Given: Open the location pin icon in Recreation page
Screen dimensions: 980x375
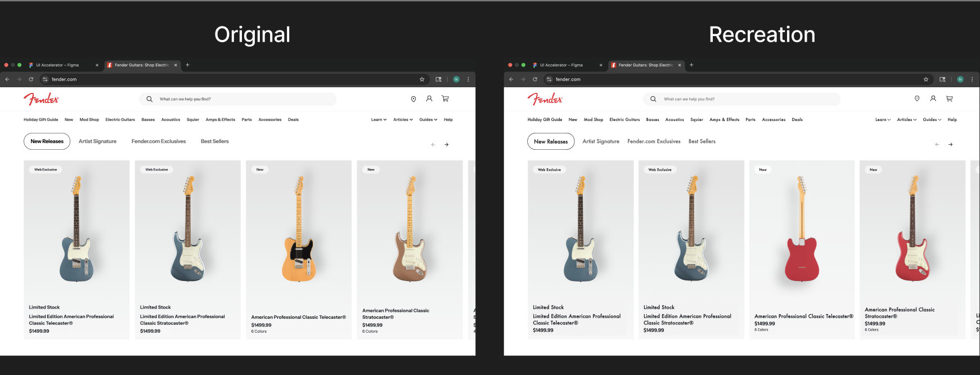Looking at the screenshot, I should tap(917, 99).
